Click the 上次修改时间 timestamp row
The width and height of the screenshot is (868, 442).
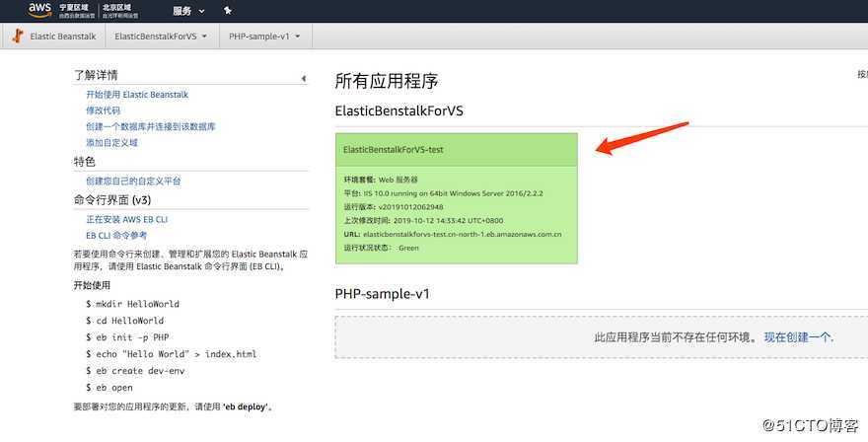[423, 220]
